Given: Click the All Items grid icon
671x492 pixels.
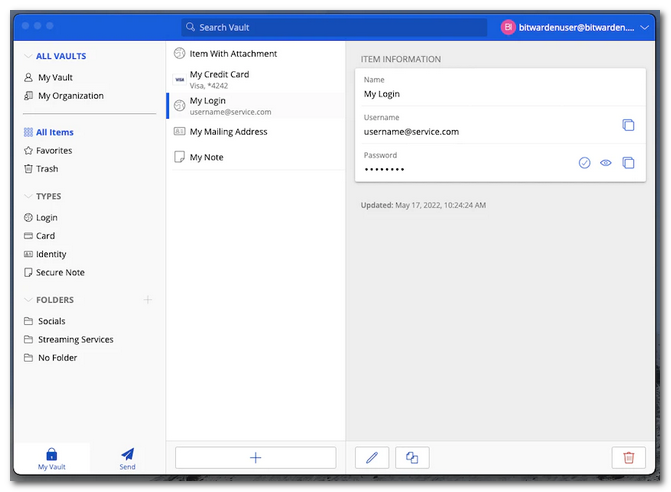Looking at the screenshot, I should (x=28, y=132).
